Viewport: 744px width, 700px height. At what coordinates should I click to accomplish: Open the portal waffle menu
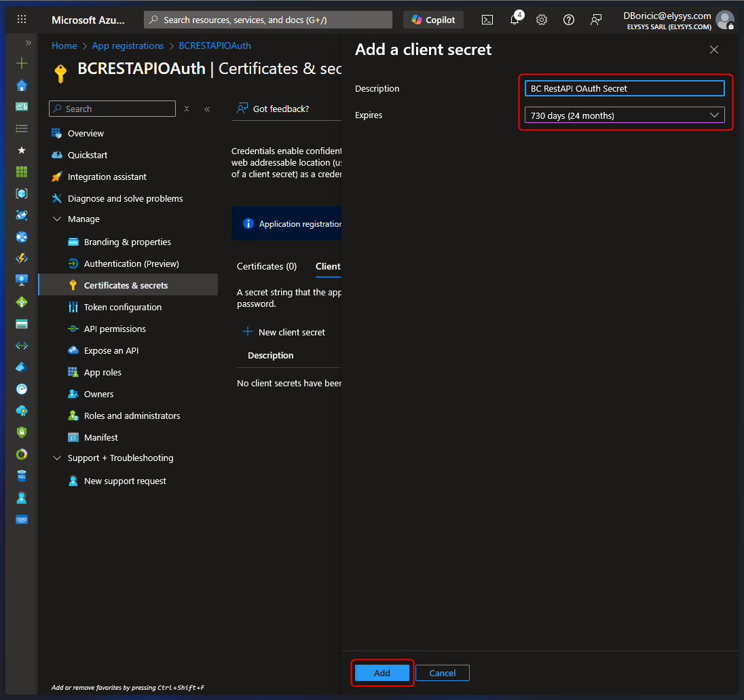(x=22, y=20)
